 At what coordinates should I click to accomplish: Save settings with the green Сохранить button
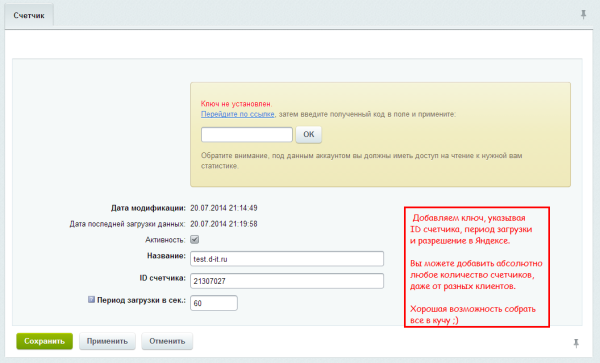44,341
